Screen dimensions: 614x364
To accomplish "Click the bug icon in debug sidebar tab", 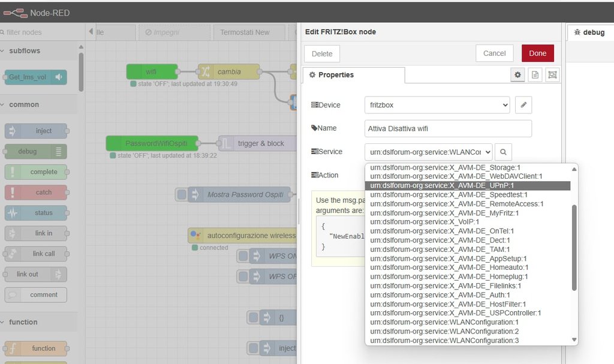I will [577, 32].
